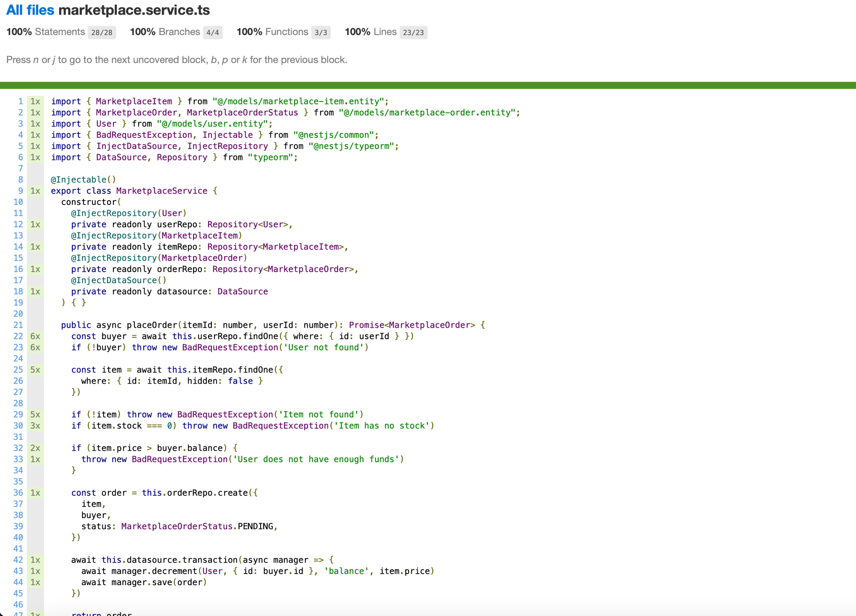Viewport: 856px width, 616px height.
Task: Select line number 42 anchor
Action: (18, 560)
